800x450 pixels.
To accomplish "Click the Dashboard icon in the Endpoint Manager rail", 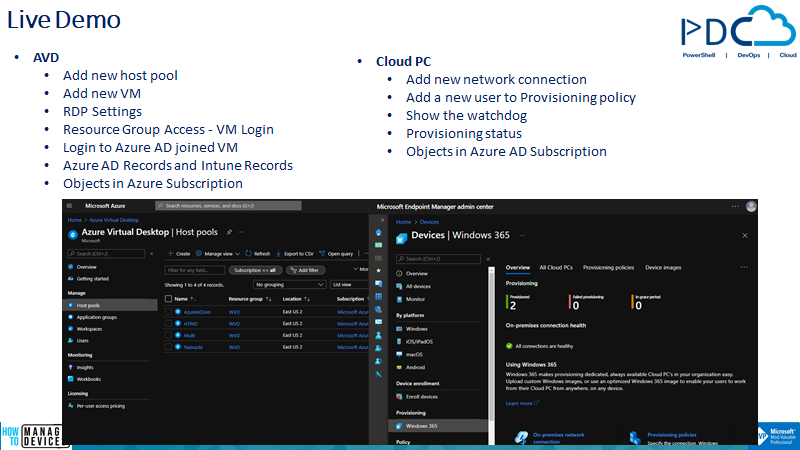I will (x=379, y=245).
